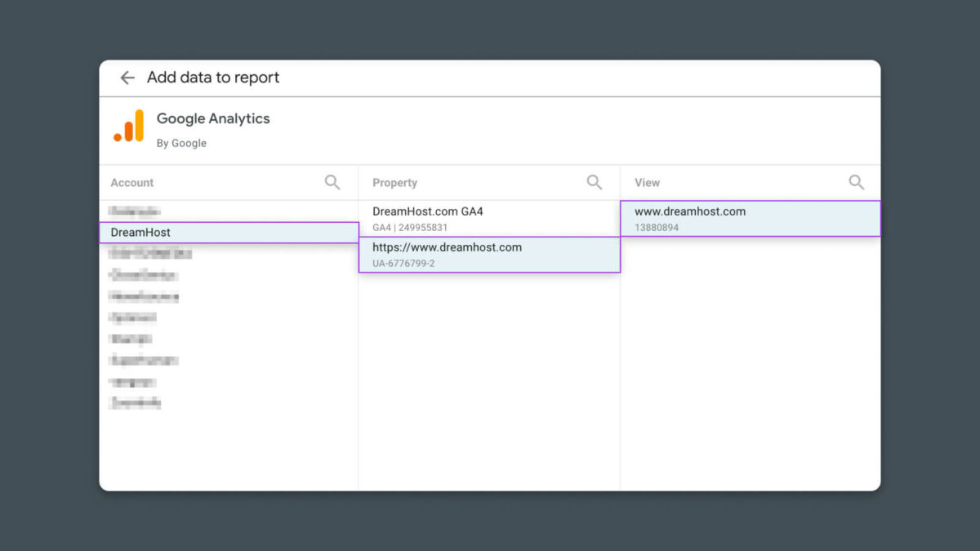This screenshot has width=980, height=551.
Task: Click the By Google attribution link
Action: (x=183, y=142)
